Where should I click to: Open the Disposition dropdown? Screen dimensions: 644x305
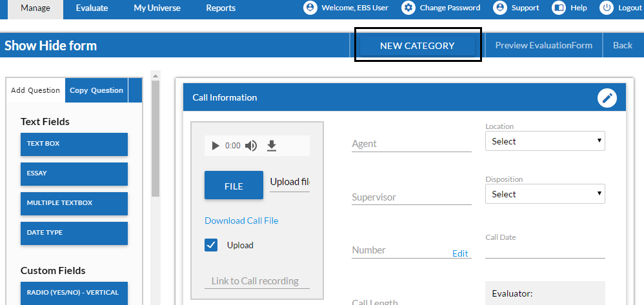pyautogui.click(x=545, y=193)
